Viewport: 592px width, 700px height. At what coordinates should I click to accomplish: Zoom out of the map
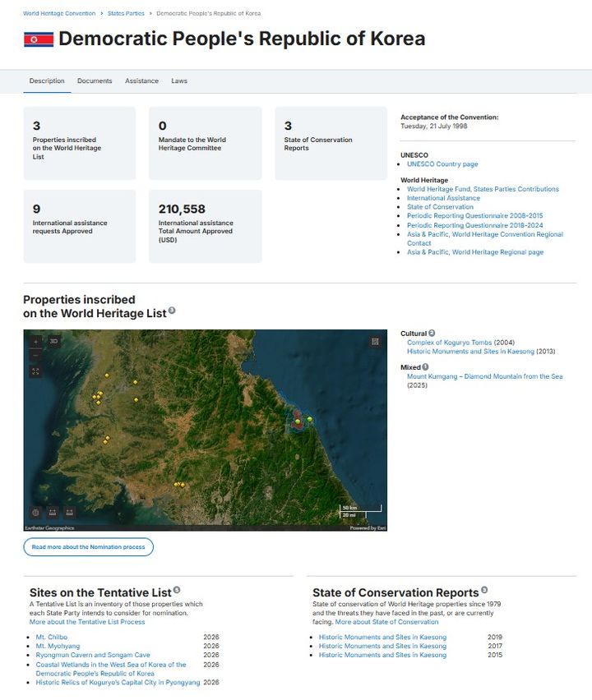point(35,356)
